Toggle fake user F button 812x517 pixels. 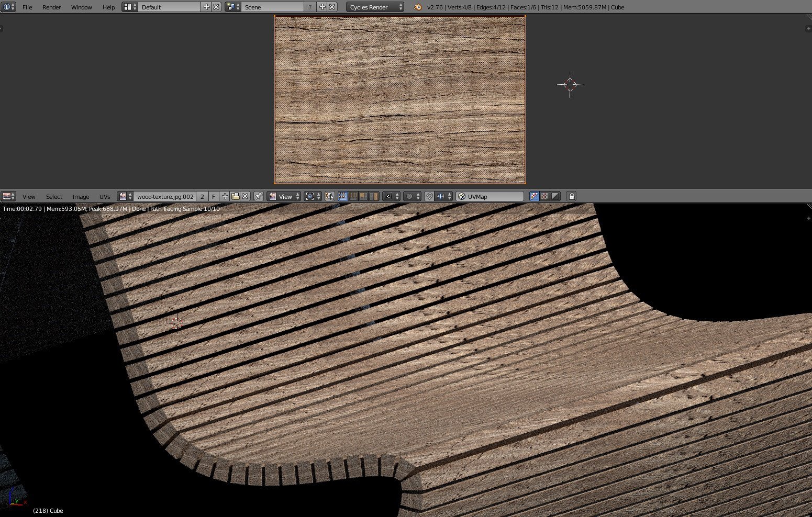coord(214,196)
